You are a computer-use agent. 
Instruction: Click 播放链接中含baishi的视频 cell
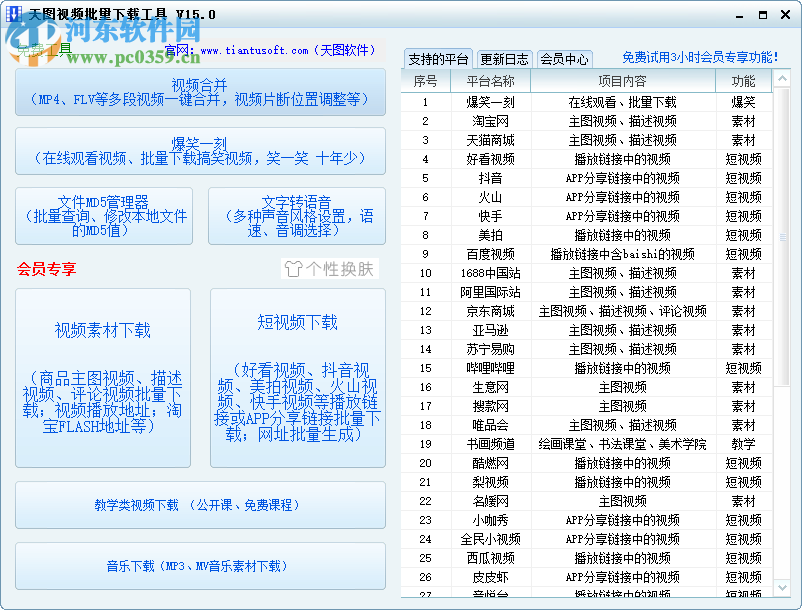point(622,254)
